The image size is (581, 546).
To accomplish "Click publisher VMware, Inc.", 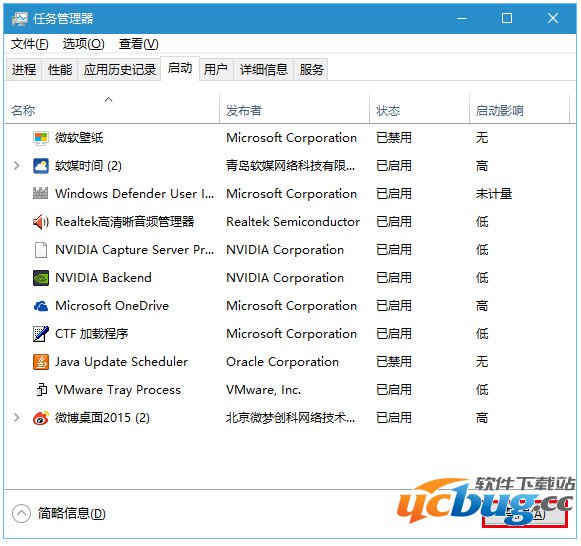I will [x=263, y=390].
